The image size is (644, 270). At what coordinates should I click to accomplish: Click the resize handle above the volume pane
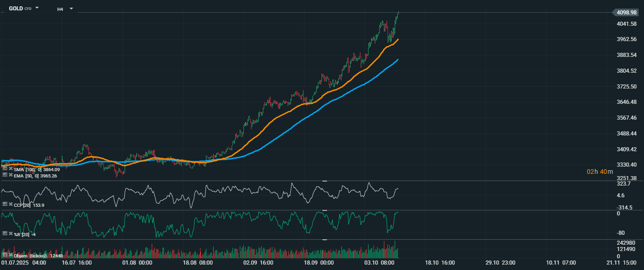coord(324,240)
